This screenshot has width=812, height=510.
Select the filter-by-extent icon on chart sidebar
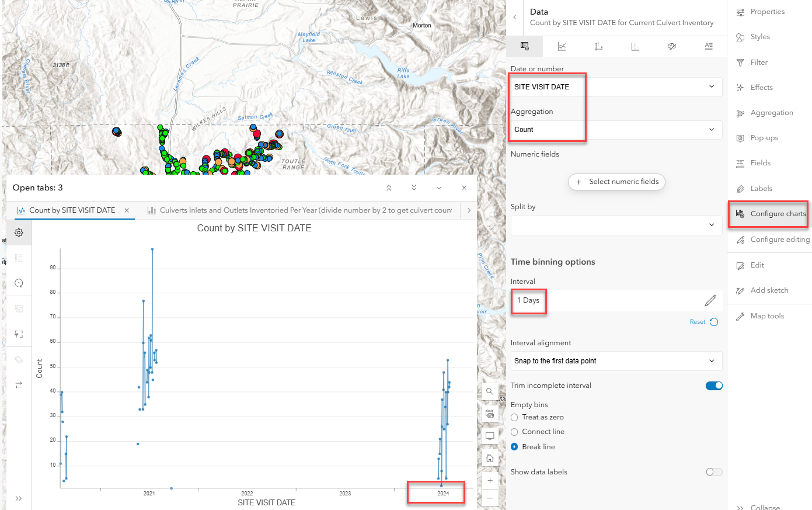click(x=19, y=334)
